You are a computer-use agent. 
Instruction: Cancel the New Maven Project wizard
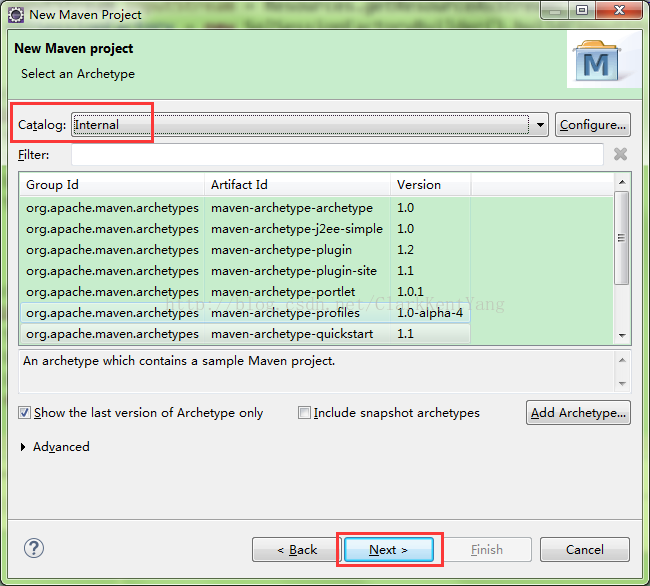[x=585, y=550]
